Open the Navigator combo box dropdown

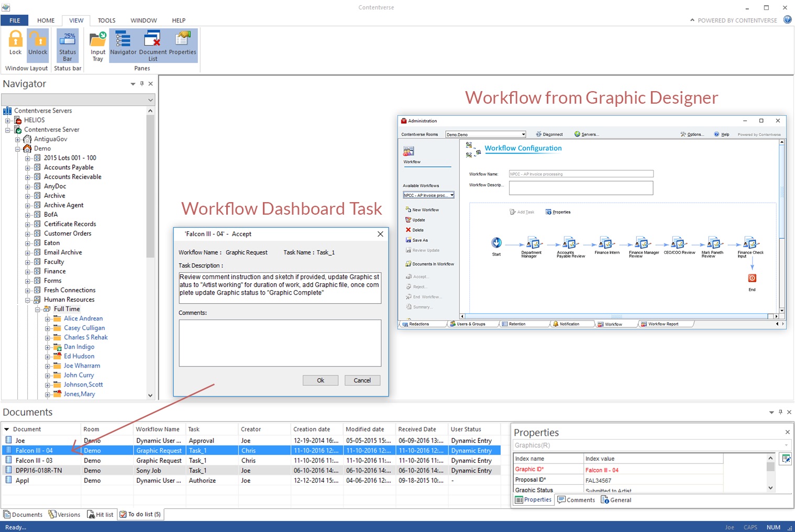pos(150,100)
